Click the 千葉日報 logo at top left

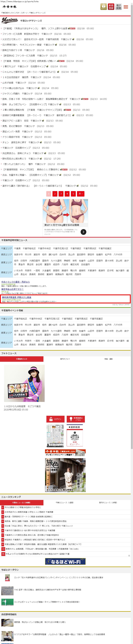pyautogui.click(x=9, y=7)
